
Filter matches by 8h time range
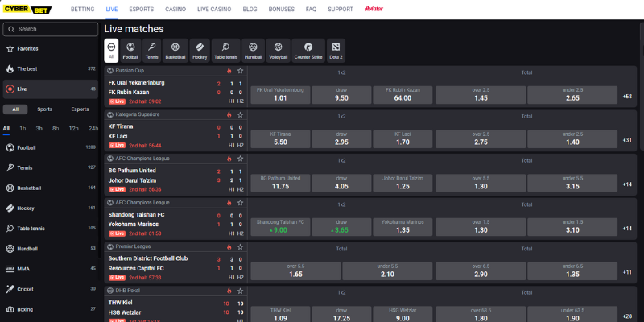point(56,129)
